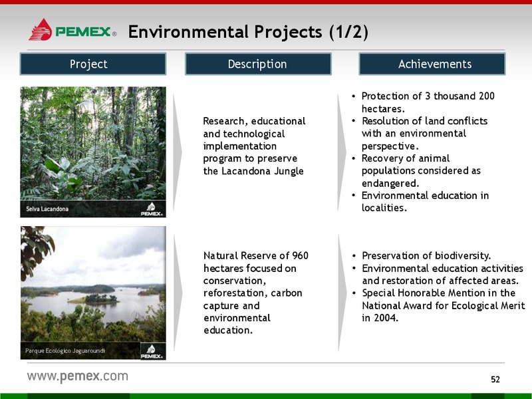Image resolution: width=532 pixels, height=399 pixels.
Task: Click the Lacandona Jungle description paragraph
Action: click(254, 146)
